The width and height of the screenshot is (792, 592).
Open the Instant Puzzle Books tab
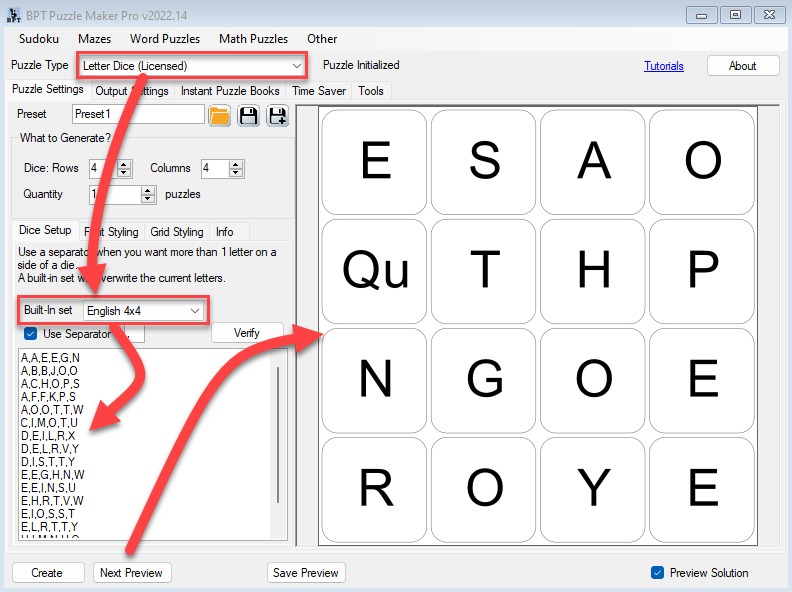tap(230, 91)
